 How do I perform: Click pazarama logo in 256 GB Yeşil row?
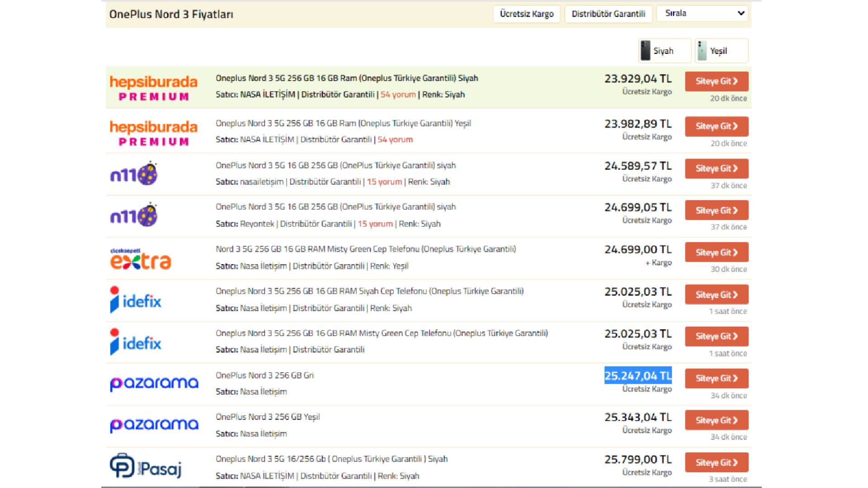coord(154,425)
